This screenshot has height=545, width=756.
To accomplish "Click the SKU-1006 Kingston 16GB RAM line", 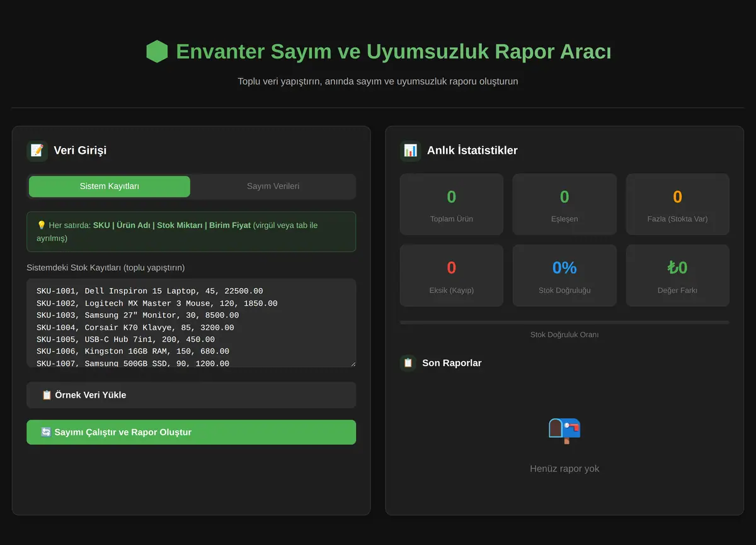I will click(133, 352).
